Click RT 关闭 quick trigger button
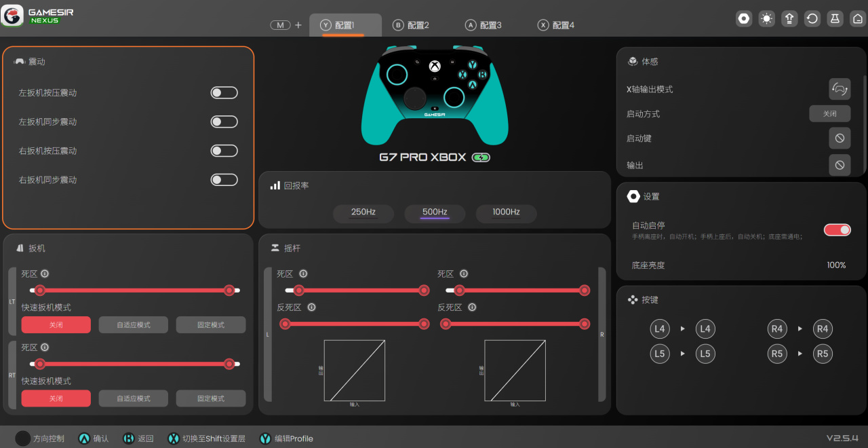868x448 pixels. [x=56, y=398]
